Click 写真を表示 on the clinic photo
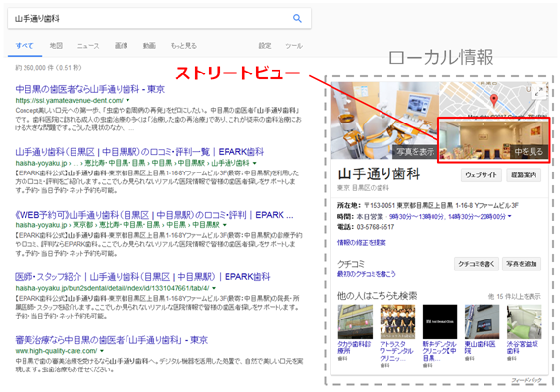This screenshot has width=560, height=392. click(x=415, y=152)
